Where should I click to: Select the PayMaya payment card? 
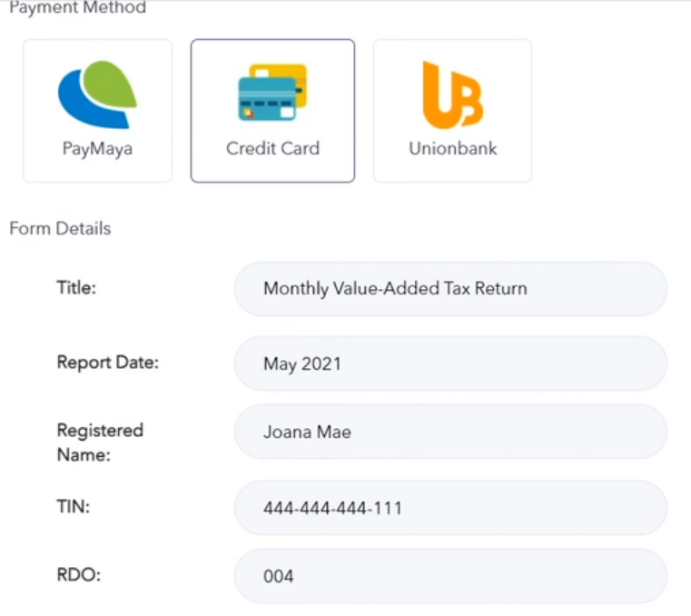(x=97, y=111)
